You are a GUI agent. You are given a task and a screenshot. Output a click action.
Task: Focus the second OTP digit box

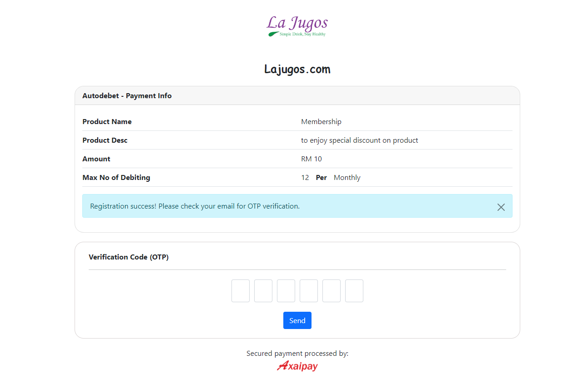[263, 291]
